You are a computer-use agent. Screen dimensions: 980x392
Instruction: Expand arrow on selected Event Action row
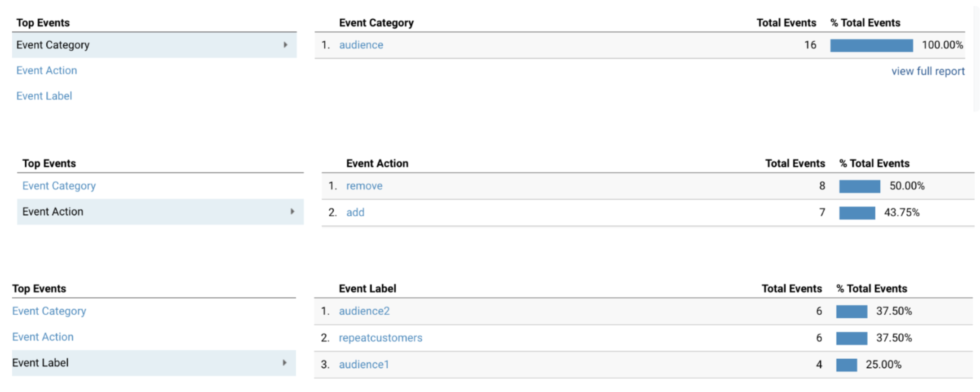[292, 211]
